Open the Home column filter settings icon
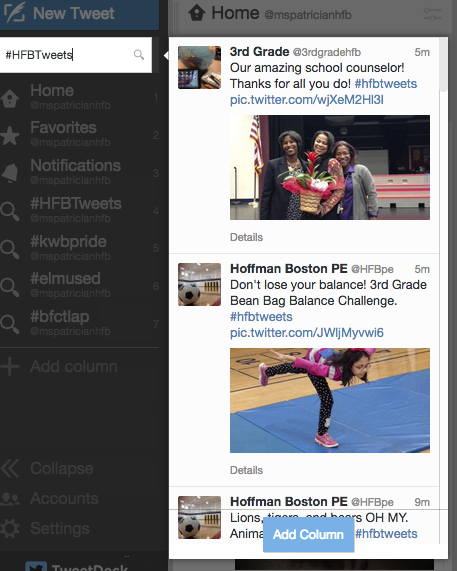457x571 pixels. pos(432,14)
